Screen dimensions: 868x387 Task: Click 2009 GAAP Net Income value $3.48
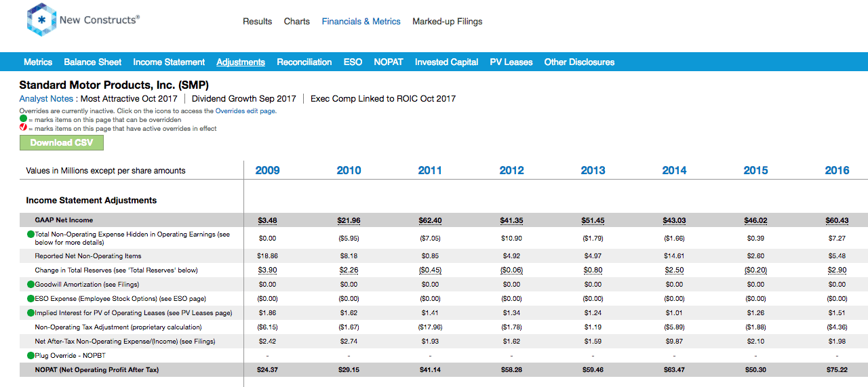[267, 220]
